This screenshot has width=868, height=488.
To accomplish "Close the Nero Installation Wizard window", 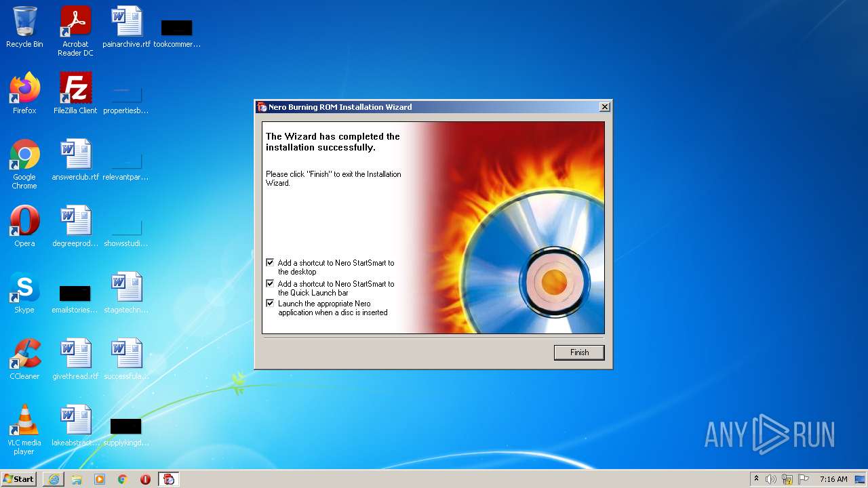I will (x=605, y=107).
